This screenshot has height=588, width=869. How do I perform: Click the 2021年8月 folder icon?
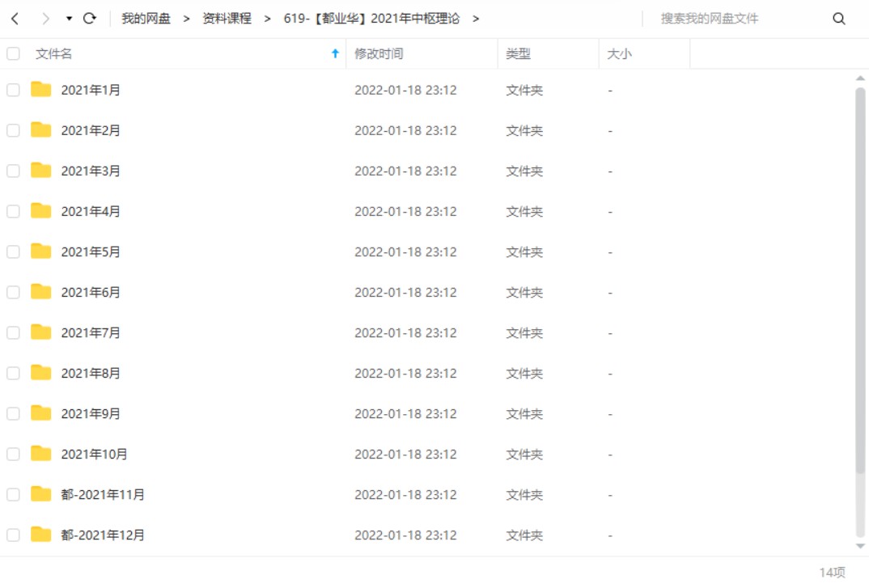tap(41, 372)
